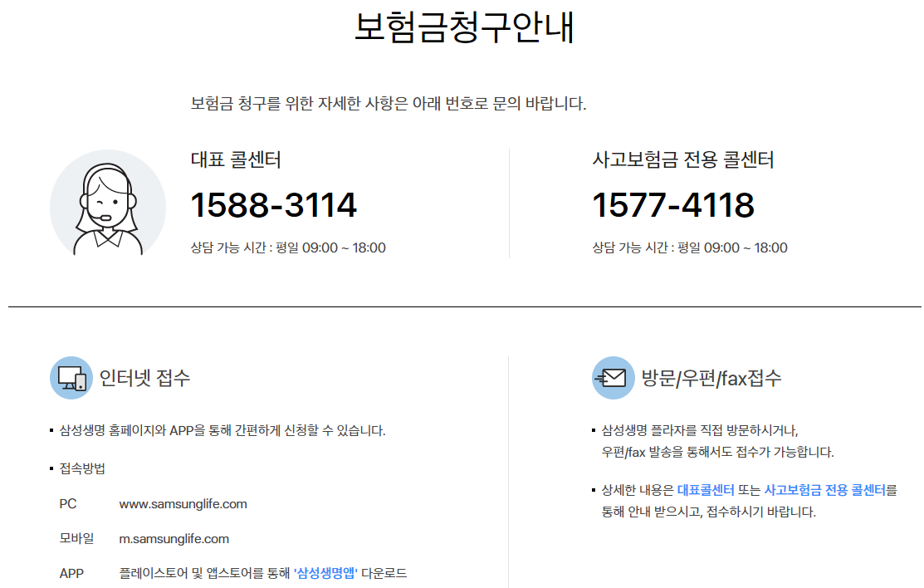This screenshot has height=588, width=924.
Task: Open the 사고보험금 전용 콜센터 blue link
Action: (824, 489)
